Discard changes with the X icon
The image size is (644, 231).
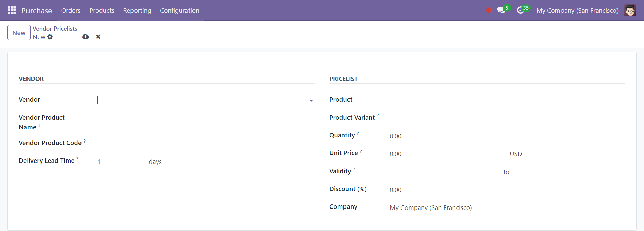pos(98,37)
